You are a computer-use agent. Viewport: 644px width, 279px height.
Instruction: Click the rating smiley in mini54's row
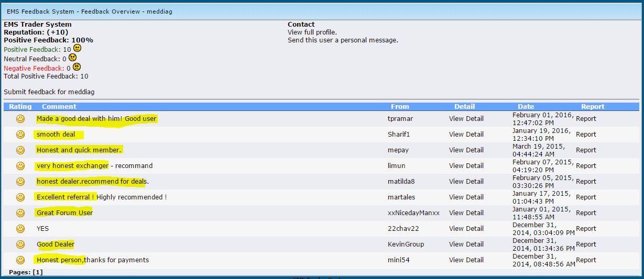pos(20,260)
